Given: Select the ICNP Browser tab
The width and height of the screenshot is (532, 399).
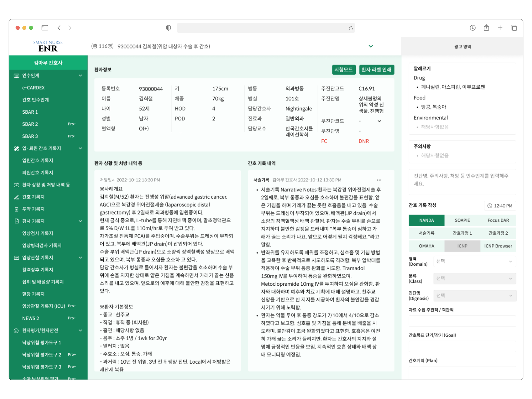Looking at the screenshot, I should coord(498,246).
